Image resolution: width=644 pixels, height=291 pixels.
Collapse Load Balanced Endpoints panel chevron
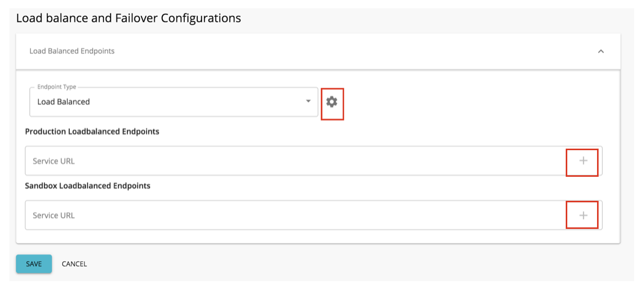pos(601,51)
